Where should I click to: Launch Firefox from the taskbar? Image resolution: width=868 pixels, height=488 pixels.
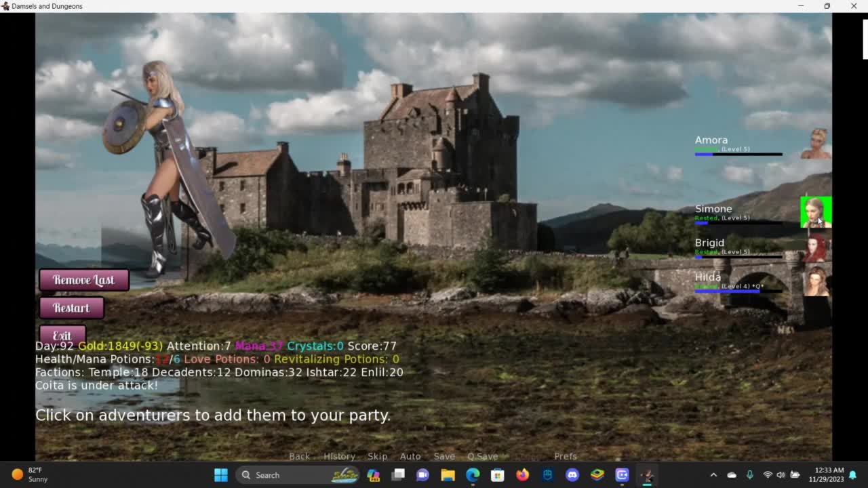(x=522, y=475)
